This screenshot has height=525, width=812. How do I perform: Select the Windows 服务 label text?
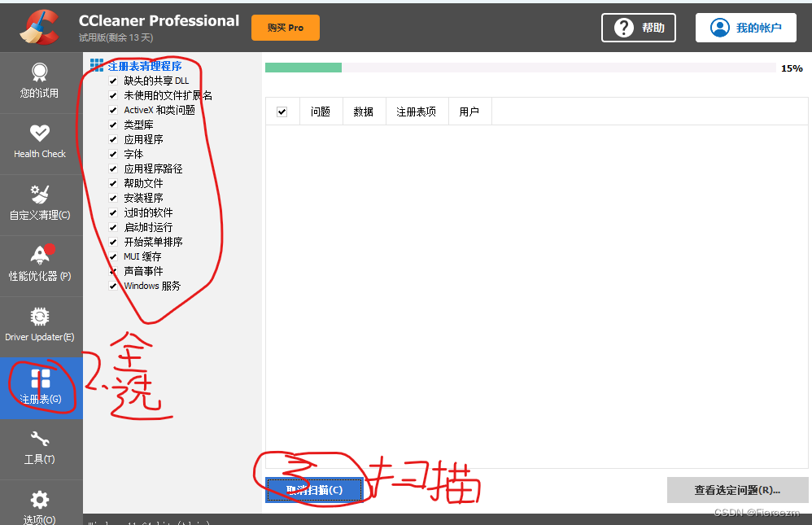coord(152,286)
